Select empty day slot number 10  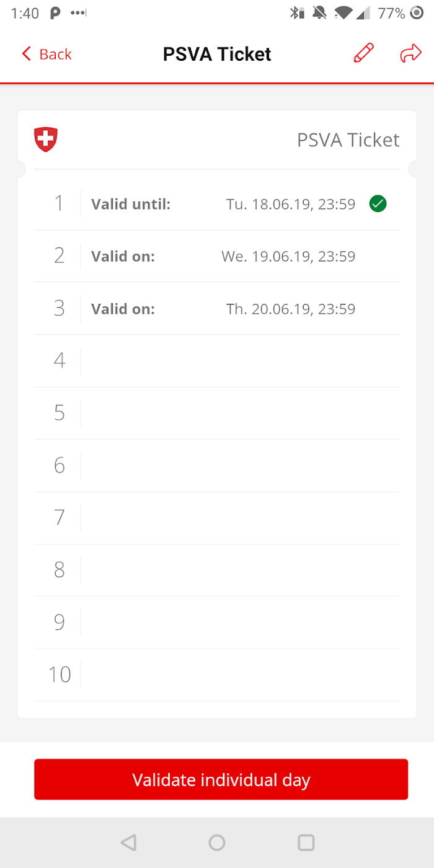pyautogui.click(x=217, y=675)
